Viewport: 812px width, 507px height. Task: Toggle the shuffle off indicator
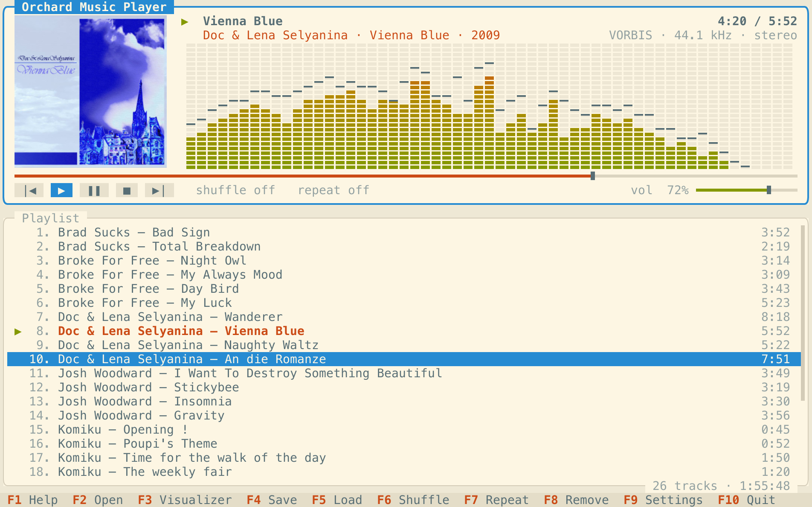coord(235,190)
